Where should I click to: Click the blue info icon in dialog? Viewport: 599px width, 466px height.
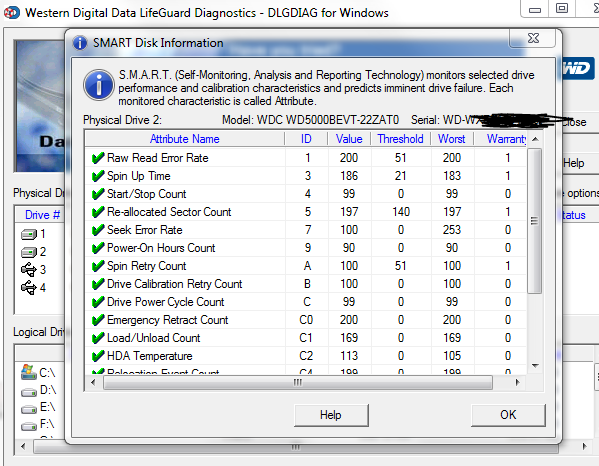click(x=99, y=85)
